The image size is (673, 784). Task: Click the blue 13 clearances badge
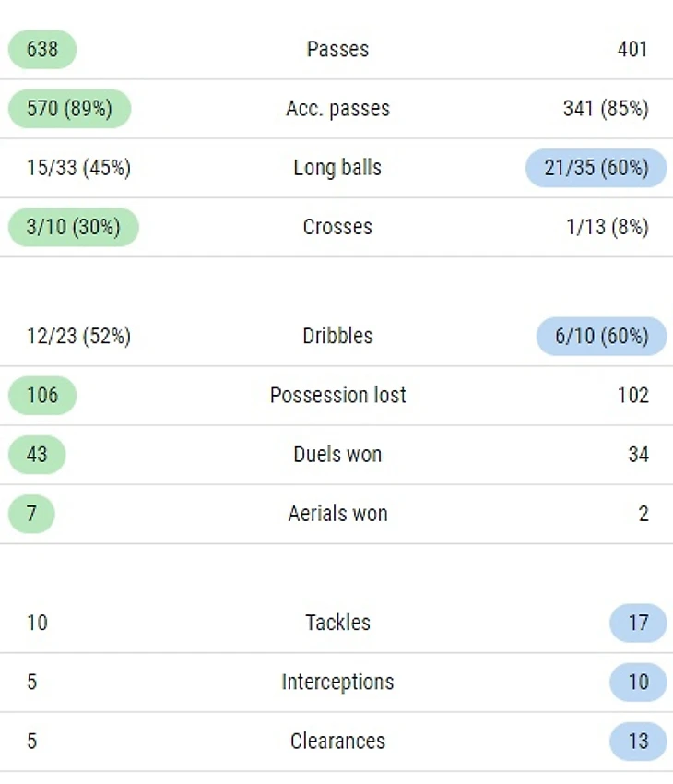638,742
